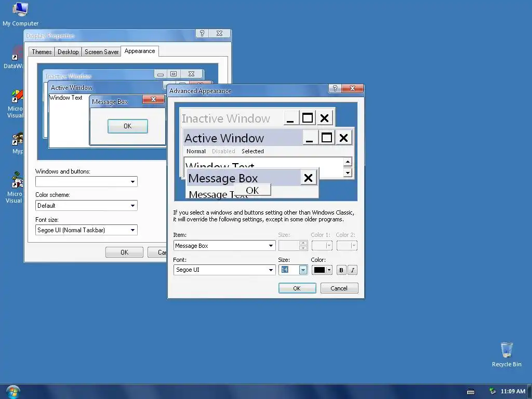Screen dimensions: 532x399
Task: Click Cancel in Advanced Appearance
Action: (339, 288)
